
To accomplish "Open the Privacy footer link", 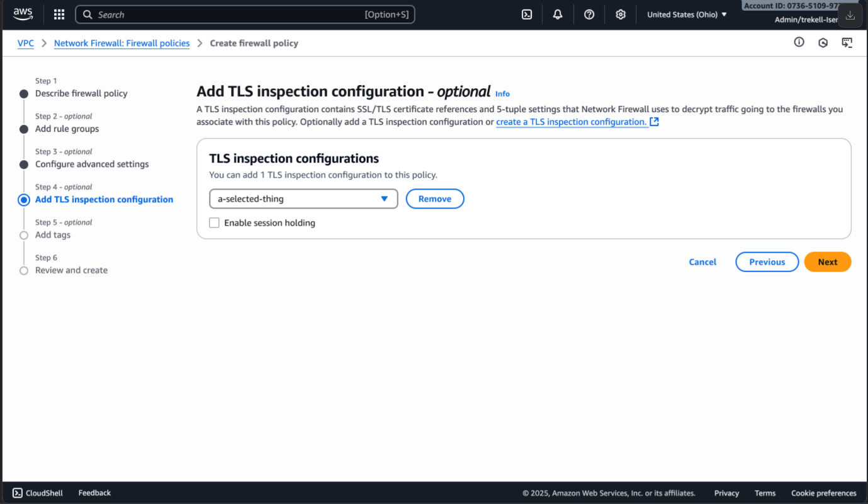I will click(726, 493).
